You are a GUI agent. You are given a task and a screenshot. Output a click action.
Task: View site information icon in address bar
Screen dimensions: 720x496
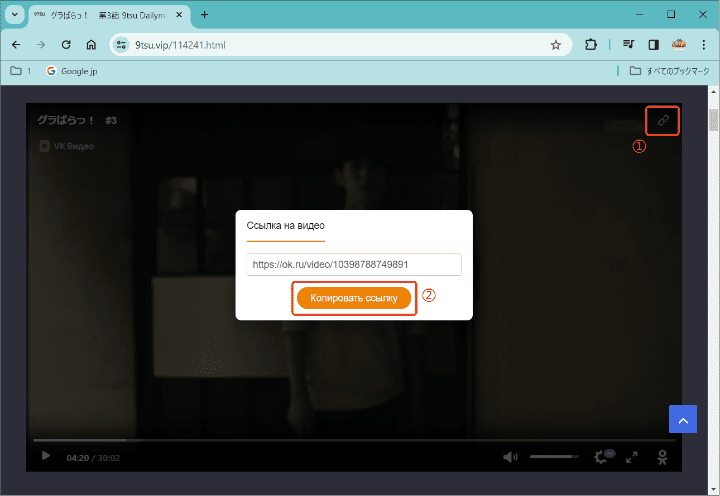coord(121,45)
